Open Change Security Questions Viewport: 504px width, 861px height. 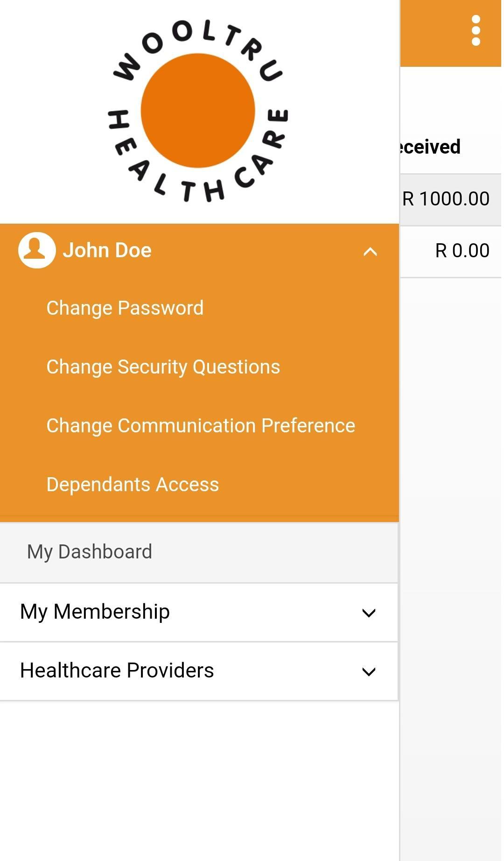coord(163,367)
